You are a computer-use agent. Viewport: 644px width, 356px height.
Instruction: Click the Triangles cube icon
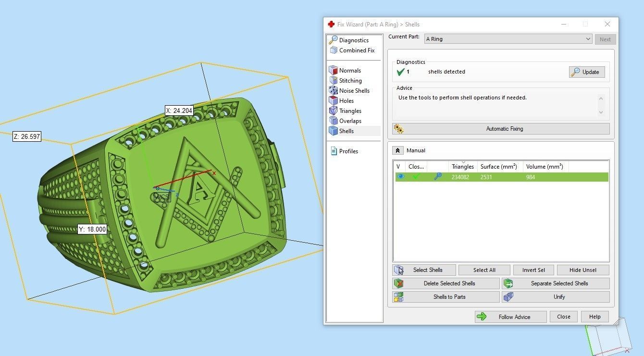(x=333, y=110)
